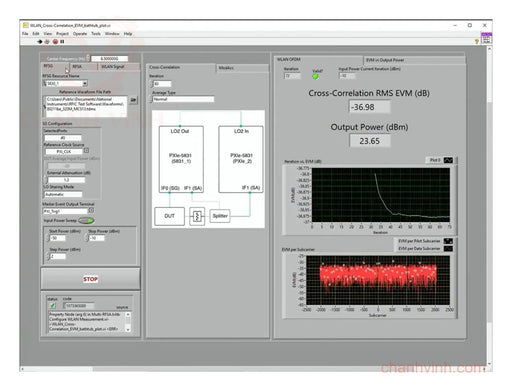Open the File menu
This screenshot has width=512, height=391.
pos(25,34)
